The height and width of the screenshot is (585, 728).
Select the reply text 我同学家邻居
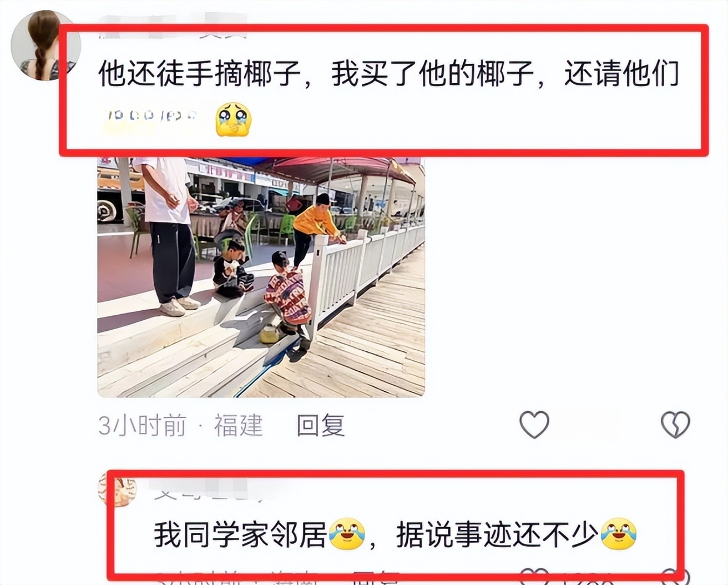(240, 534)
